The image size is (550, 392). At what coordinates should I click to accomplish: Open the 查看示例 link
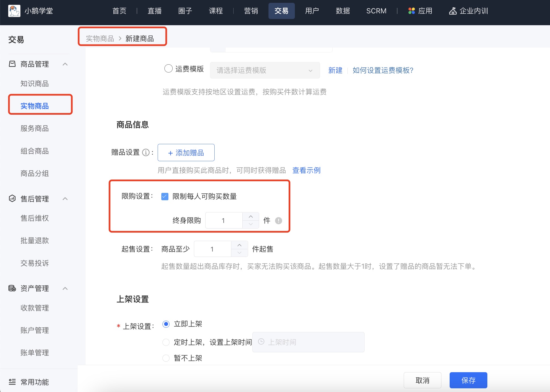pos(306,170)
